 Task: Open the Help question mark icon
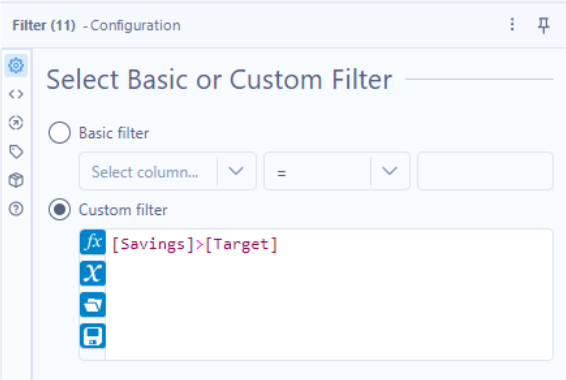coord(16,209)
